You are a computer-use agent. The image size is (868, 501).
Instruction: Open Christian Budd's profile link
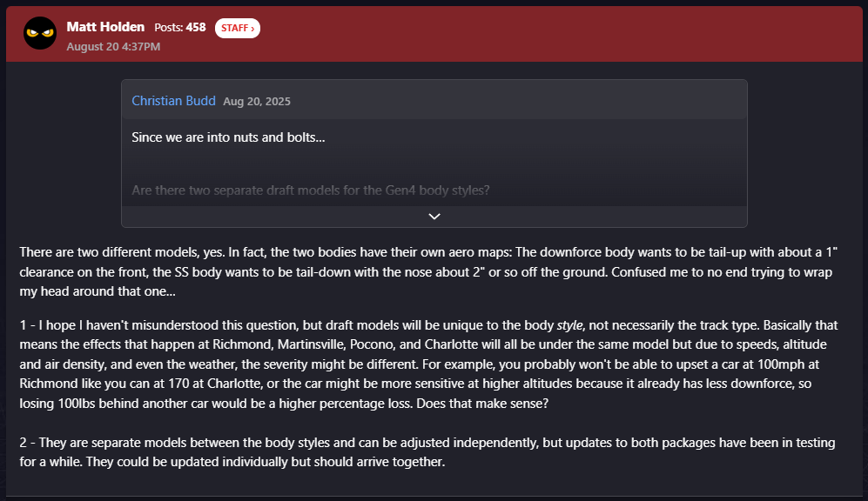click(x=173, y=101)
